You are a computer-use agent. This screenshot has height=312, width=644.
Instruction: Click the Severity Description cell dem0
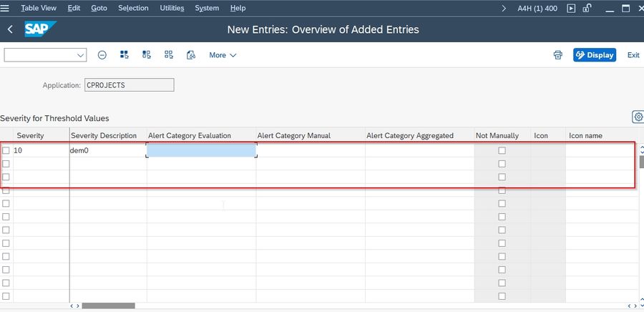108,151
